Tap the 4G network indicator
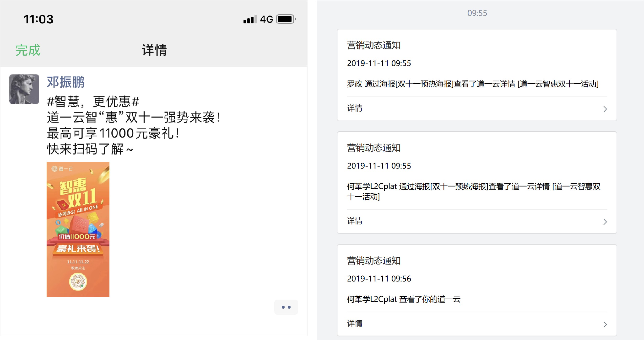Screen dimensions: 644x340 click(x=266, y=19)
